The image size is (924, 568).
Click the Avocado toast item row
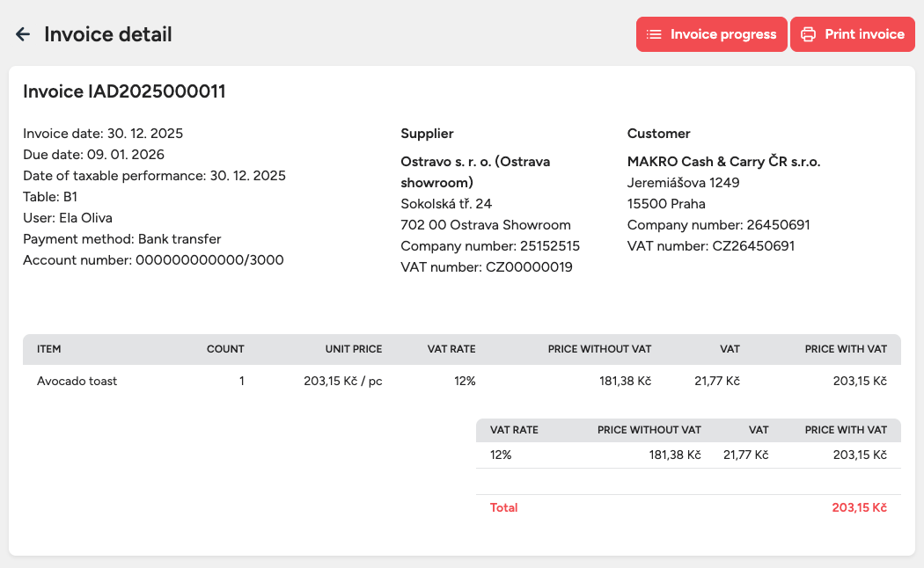pyautogui.click(x=77, y=381)
